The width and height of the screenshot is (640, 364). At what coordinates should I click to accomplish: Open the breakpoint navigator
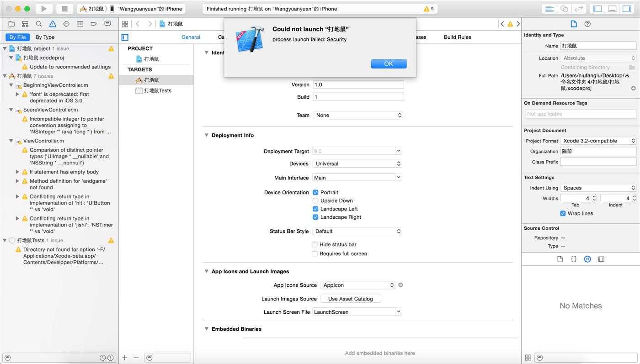coord(94,24)
